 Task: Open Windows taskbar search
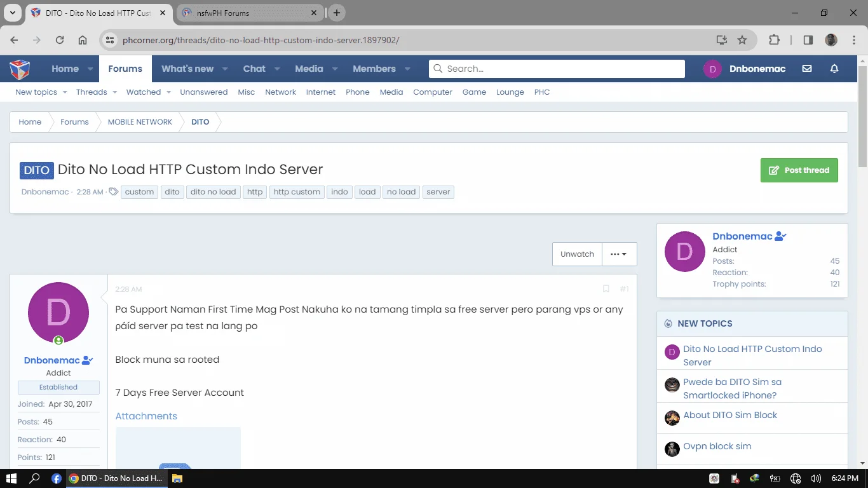[x=35, y=478]
